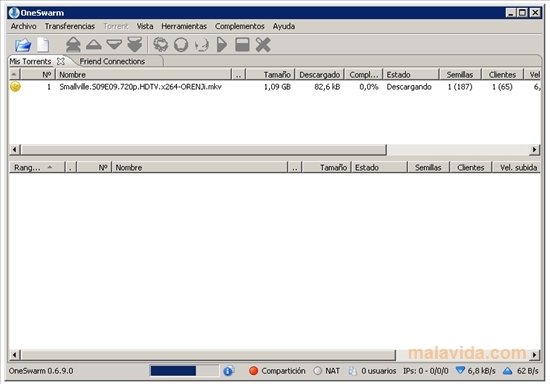
Task: Sort lower list by Estado column
Action: [x=380, y=167]
